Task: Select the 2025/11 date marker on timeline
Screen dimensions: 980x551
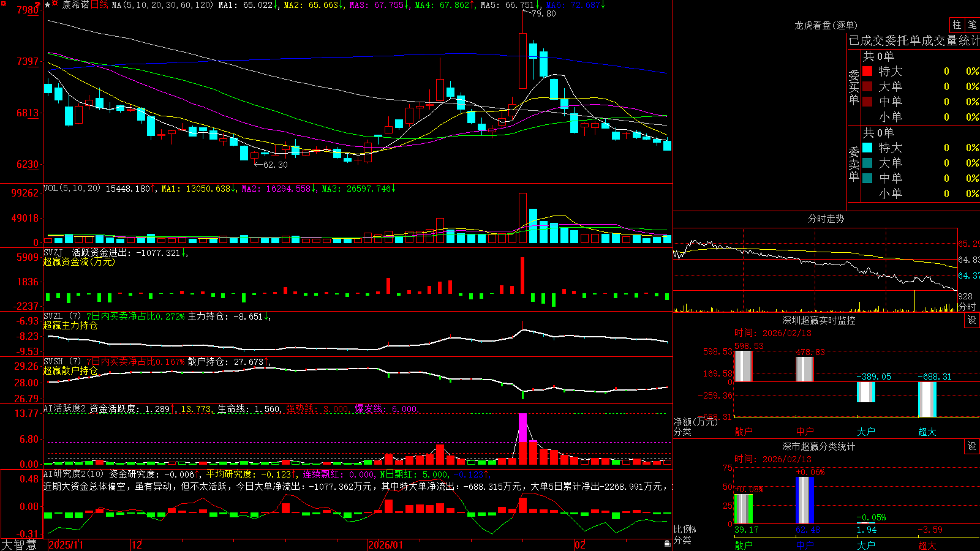Action: pyautogui.click(x=66, y=545)
